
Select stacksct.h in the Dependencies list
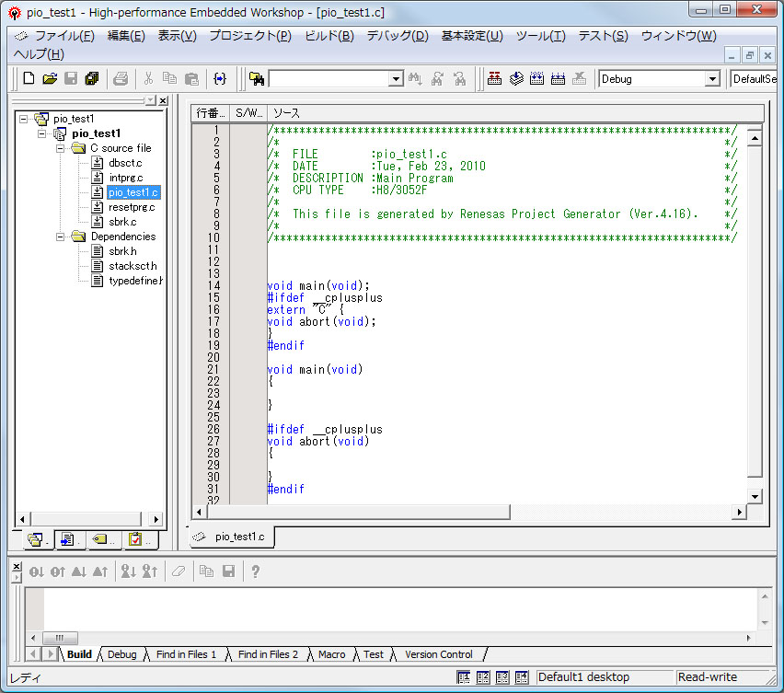133,266
